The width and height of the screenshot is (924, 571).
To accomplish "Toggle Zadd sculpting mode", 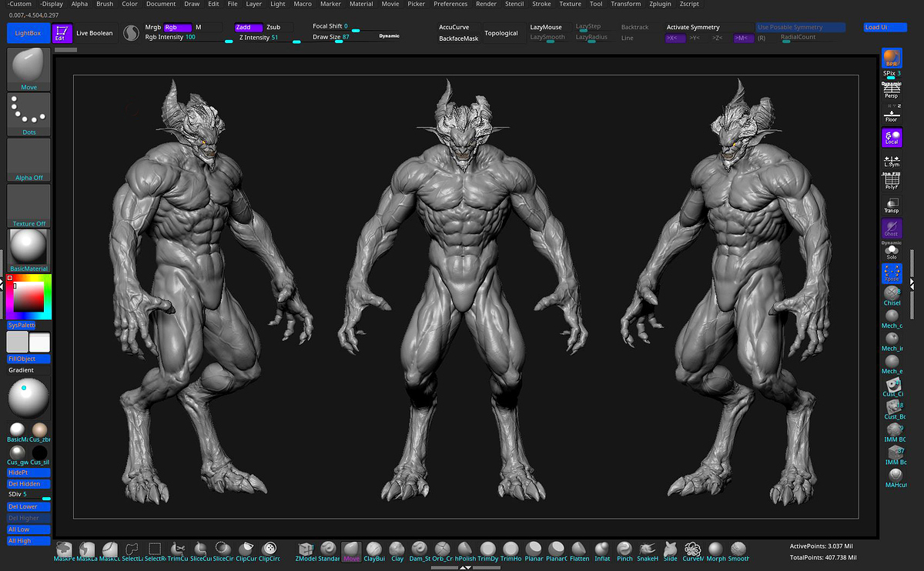I will pos(249,27).
